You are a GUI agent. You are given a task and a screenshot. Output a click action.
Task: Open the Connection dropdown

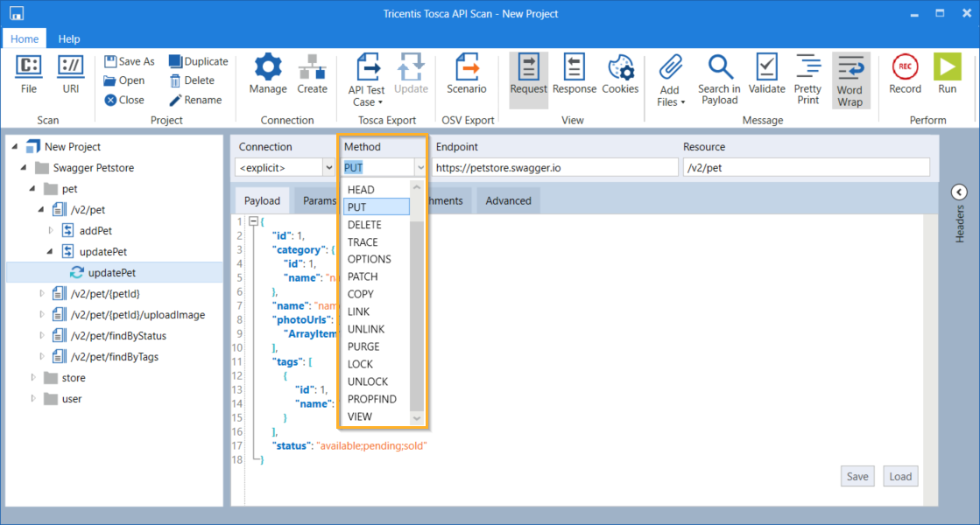[329, 167]
